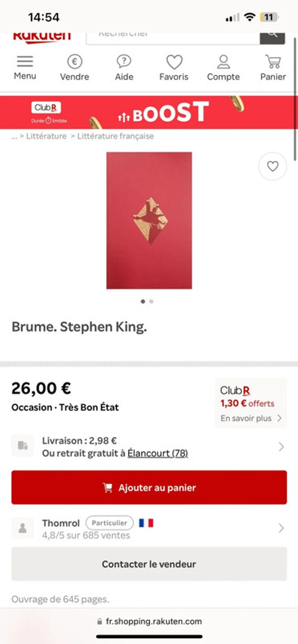Click the Élancourt (78) pickup link
Image resolution: width=298 pixels, height=644 pixels.
(158, 453)
